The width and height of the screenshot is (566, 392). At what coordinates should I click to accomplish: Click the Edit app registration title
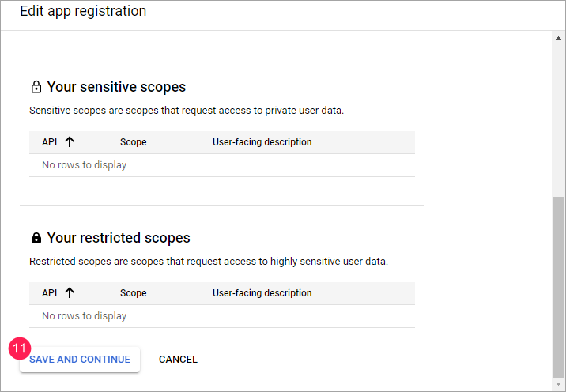83,12
